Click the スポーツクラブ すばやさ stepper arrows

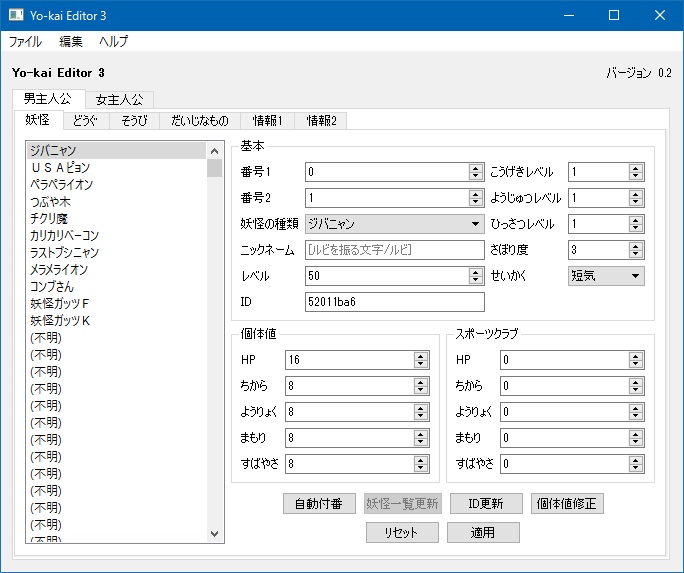[x=636, y=464]
